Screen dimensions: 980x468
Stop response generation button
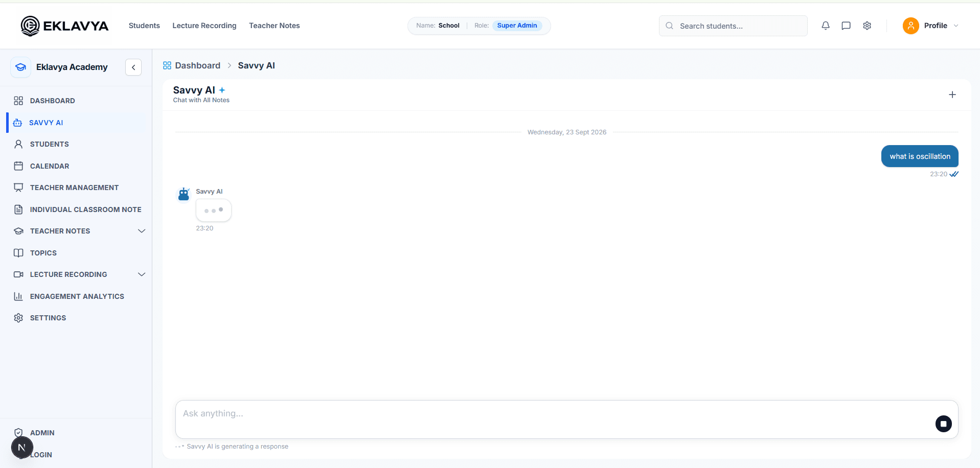tap(944, 424)
